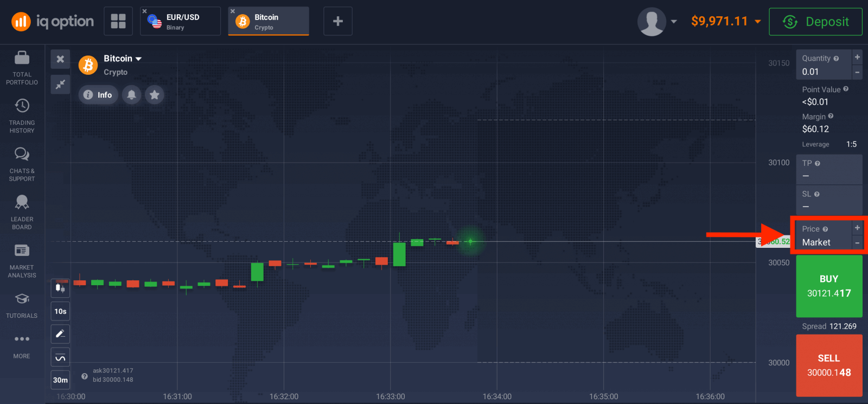Select the green glowing current price marker
Screen dimensions: 868x404
click(470, 241)
